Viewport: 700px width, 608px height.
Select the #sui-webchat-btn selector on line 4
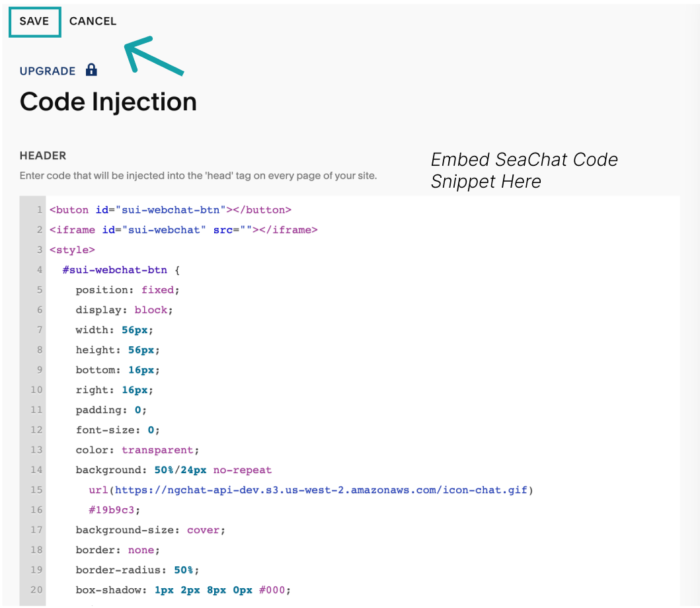tap(114, 270)
